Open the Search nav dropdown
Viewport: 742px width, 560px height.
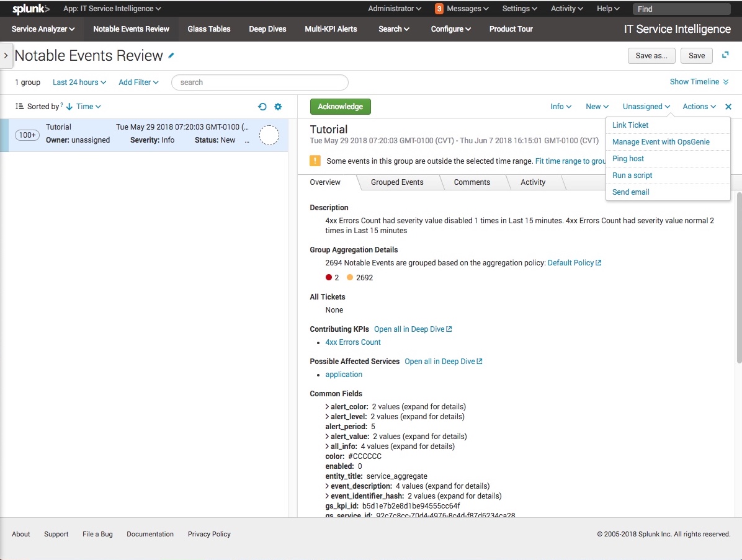point(394,29)
